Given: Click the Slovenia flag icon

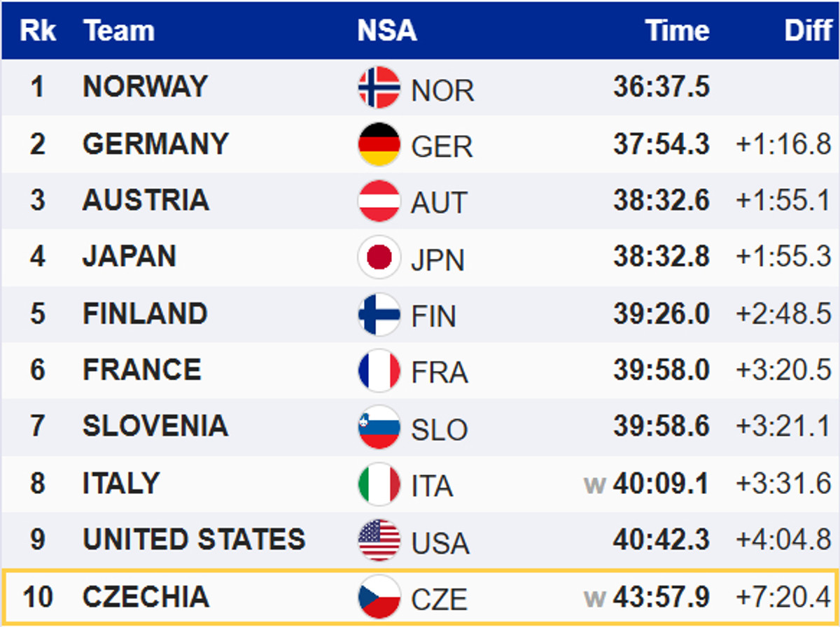Looking at the screenshot, I should coord(379,427).
